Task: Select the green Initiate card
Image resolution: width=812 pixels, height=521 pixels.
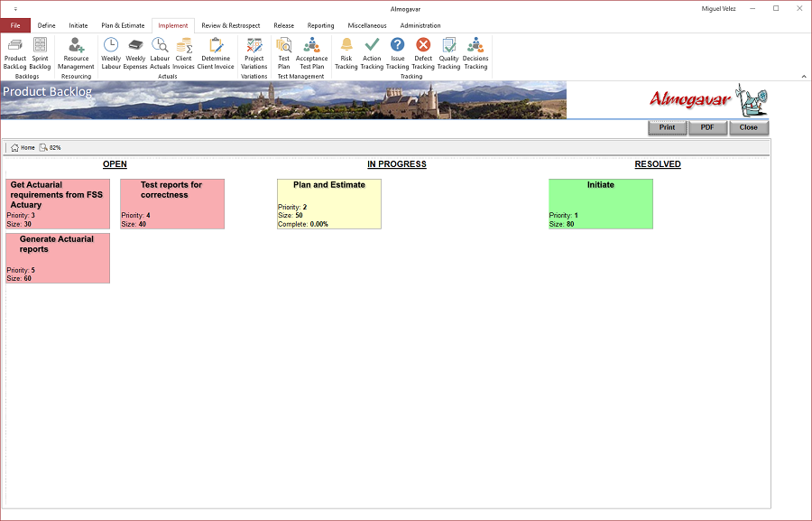Action: [x=601, y=204]
